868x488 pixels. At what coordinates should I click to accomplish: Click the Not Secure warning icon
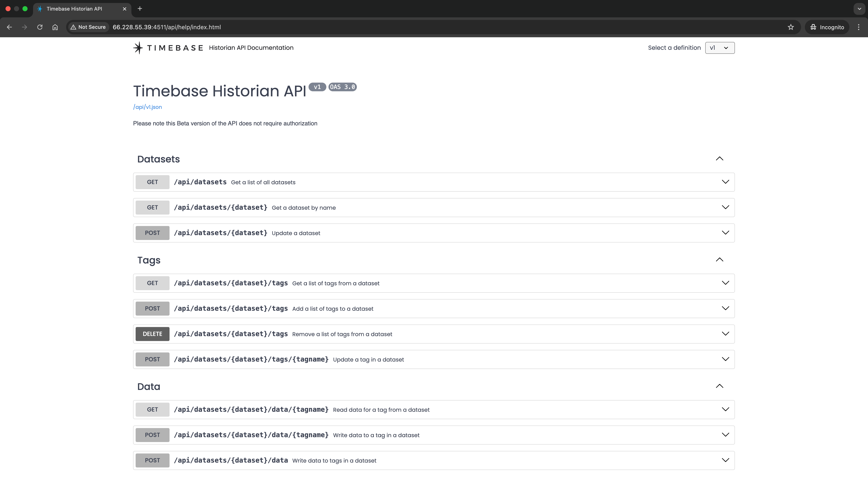pos(74,27)
